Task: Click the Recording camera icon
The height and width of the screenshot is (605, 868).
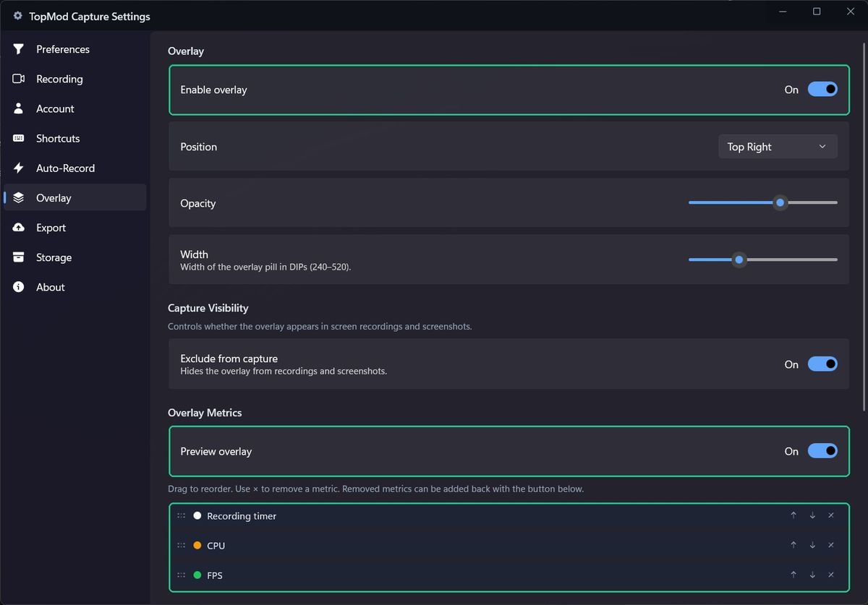Action: 19,79
